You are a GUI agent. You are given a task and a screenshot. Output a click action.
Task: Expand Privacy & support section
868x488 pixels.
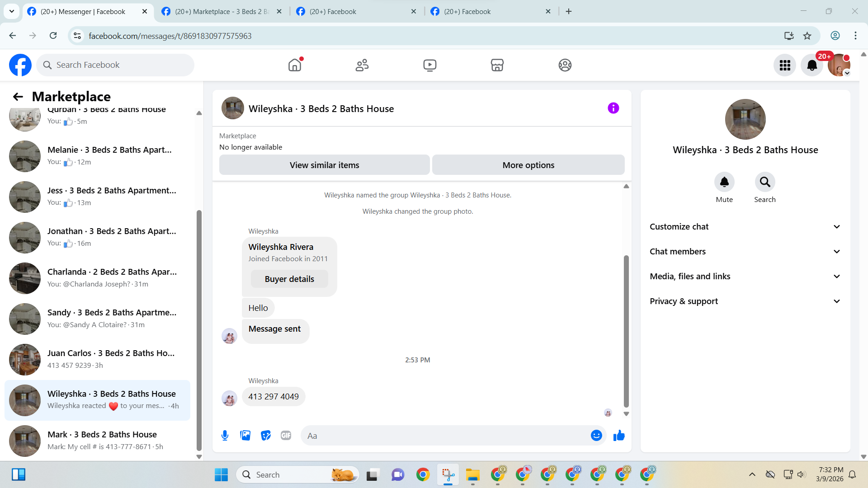pos(745,301)
